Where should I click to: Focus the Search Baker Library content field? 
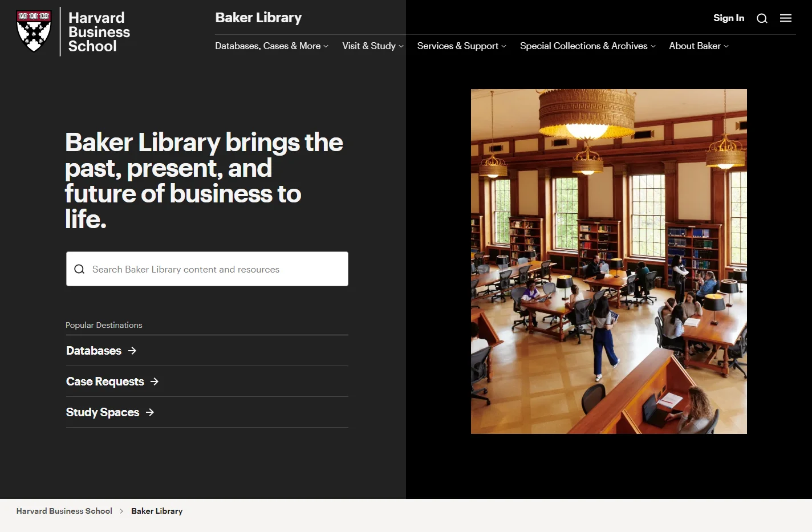(x=207, y=269)
